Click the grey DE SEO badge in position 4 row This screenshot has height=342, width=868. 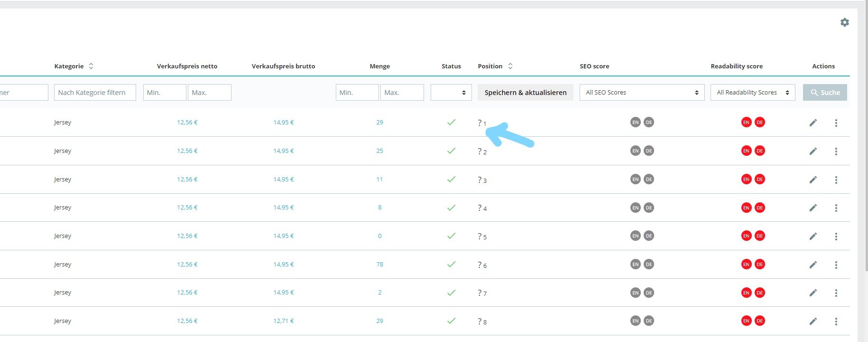(x=649, y=208)
